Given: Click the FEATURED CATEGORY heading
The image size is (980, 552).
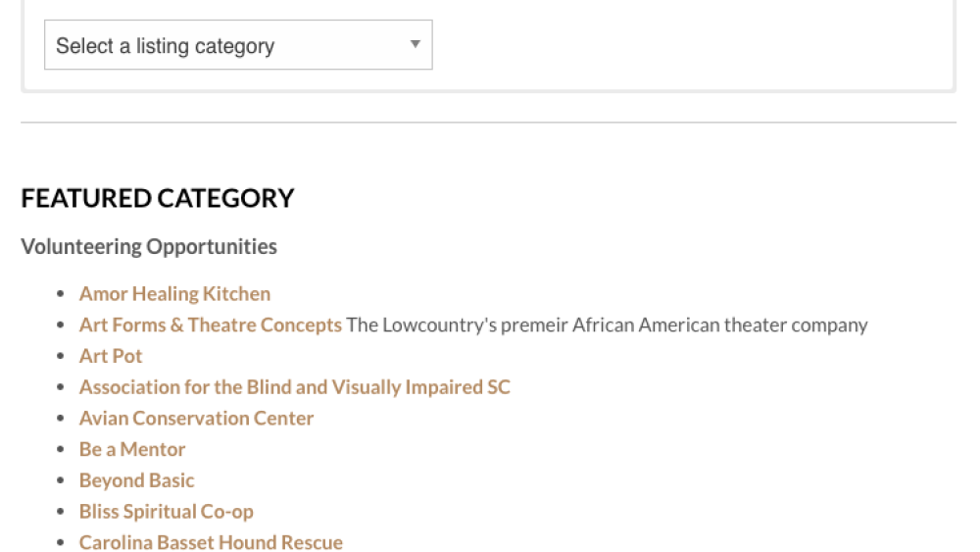Looking at the screenshot, I should pos(158,198).
